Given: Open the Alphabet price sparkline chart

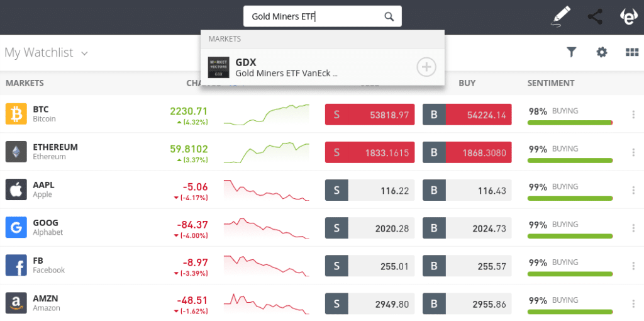Looking at the screenshot, I should 267,228.
